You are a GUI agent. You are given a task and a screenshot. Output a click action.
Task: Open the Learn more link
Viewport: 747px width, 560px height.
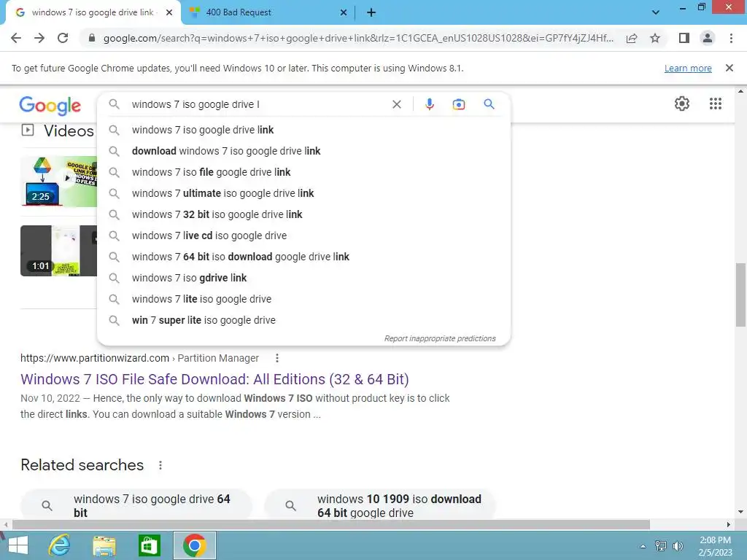(x=688, y=68)
